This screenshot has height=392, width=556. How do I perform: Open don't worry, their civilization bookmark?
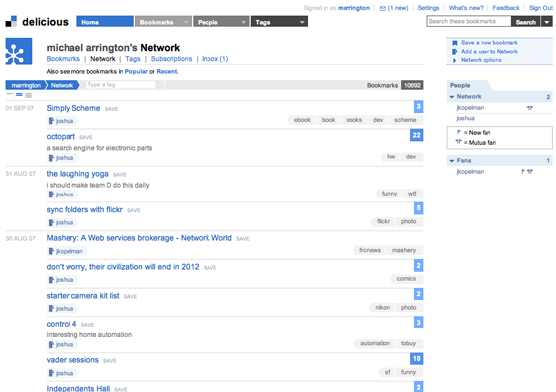(x=122, y=267)
